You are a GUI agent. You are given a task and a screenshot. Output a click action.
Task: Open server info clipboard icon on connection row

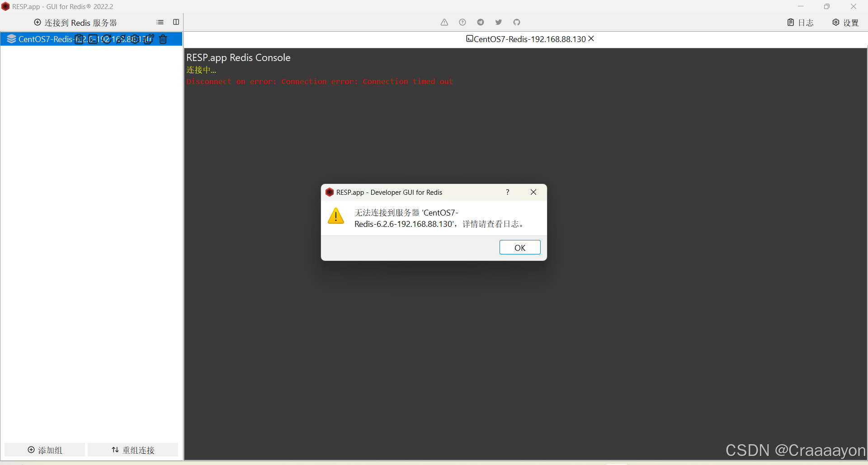[x=79, y=39]
